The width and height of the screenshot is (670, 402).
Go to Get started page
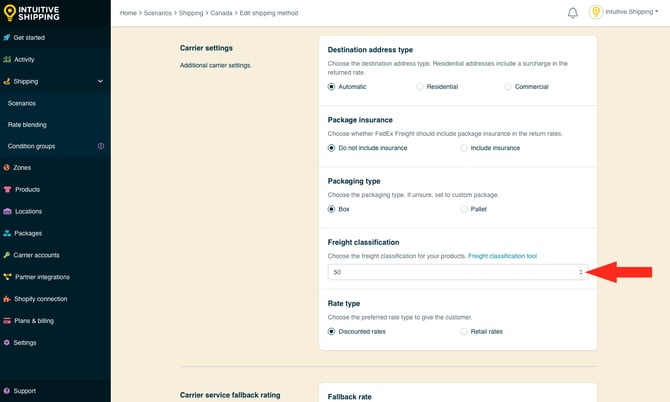coord(29,38)
